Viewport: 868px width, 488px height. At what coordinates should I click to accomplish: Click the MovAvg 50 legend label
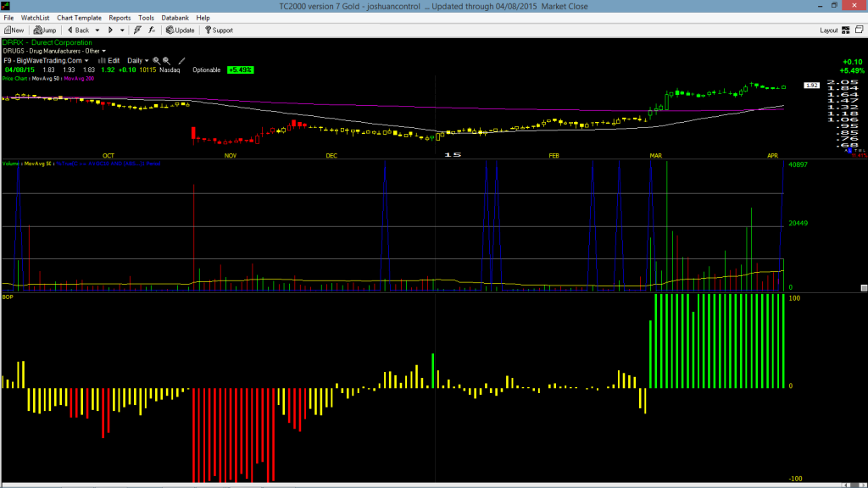point(46,79)
